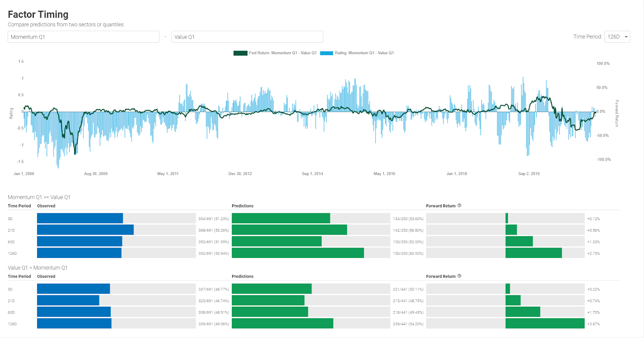Screen dimensions: 644x338
Task: Click help icon beside upper Forward Return header
Action: [459, 206]
